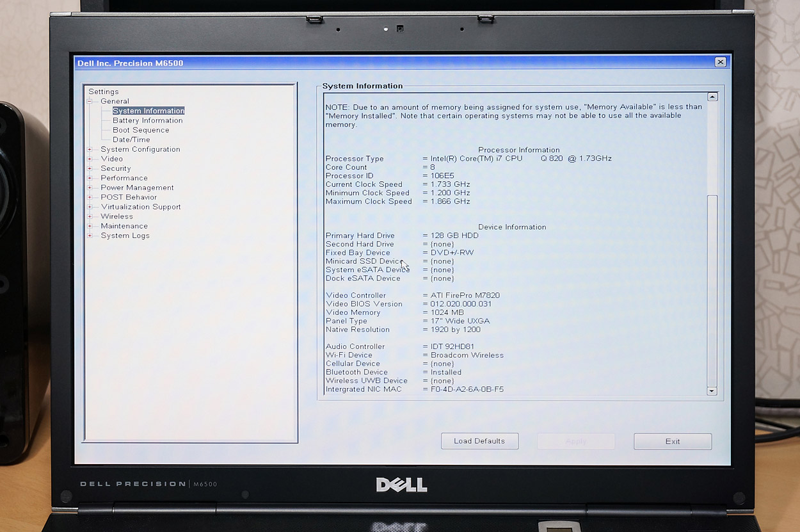
Task: Click the Integrated NIC MAC address
Action: (x=467, y=389)
